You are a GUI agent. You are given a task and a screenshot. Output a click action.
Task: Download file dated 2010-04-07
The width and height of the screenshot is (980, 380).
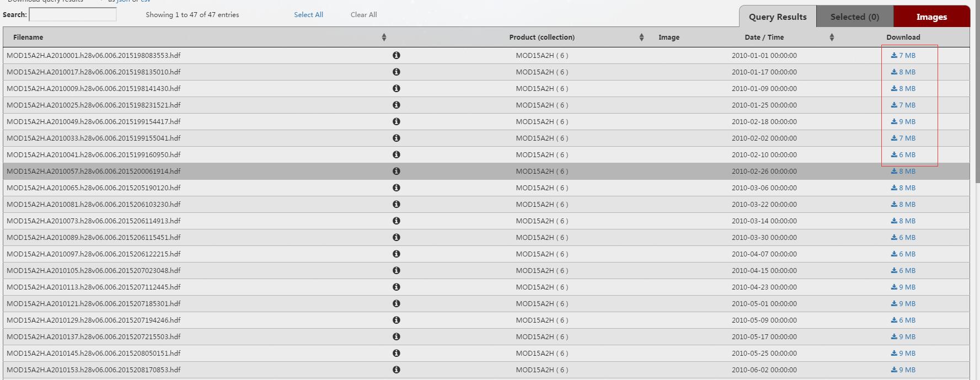coord(903,254)
